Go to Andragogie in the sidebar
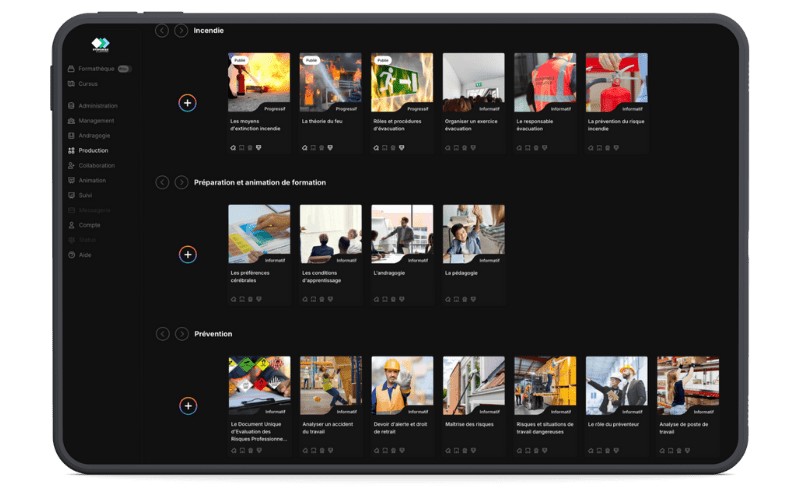 [x=94, y=135]
